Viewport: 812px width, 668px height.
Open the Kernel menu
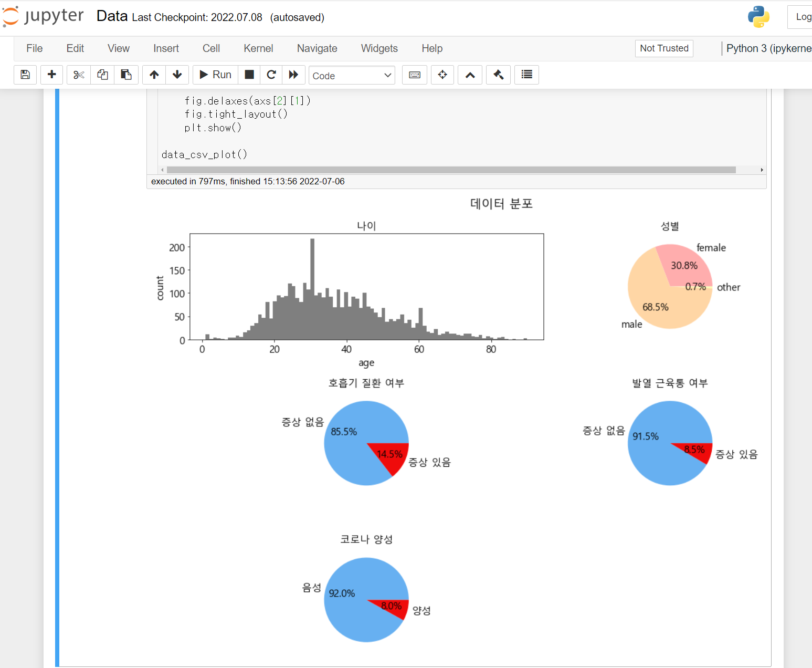tap(258, 48)
